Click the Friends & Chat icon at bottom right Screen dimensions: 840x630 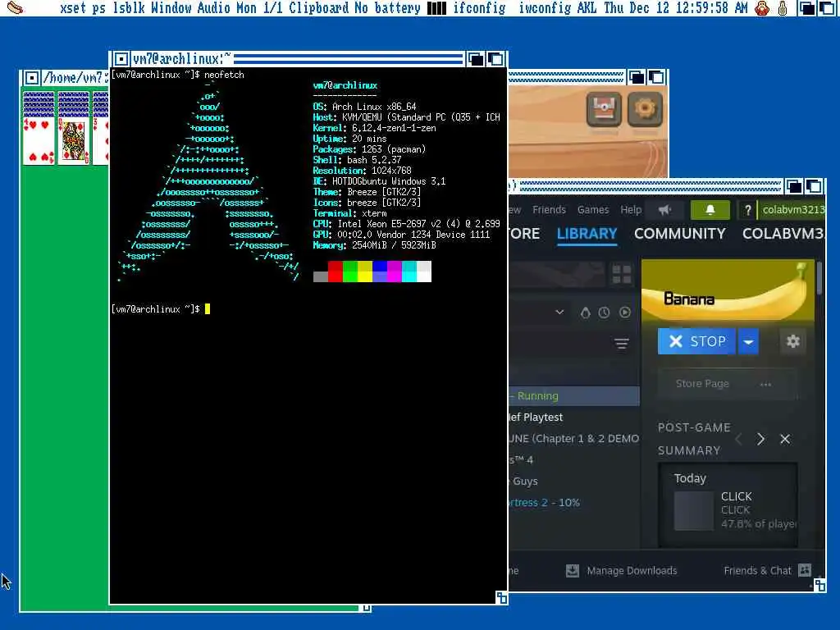point(805,570)
